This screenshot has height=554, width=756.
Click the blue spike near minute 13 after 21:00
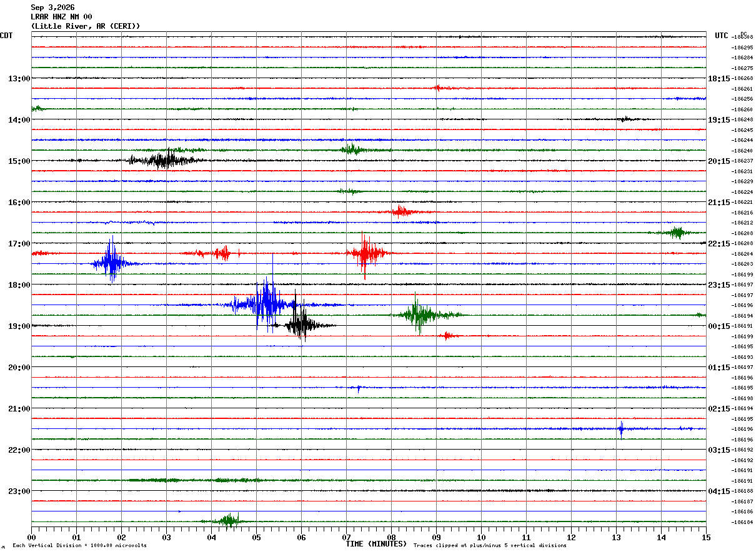point(621,429)
